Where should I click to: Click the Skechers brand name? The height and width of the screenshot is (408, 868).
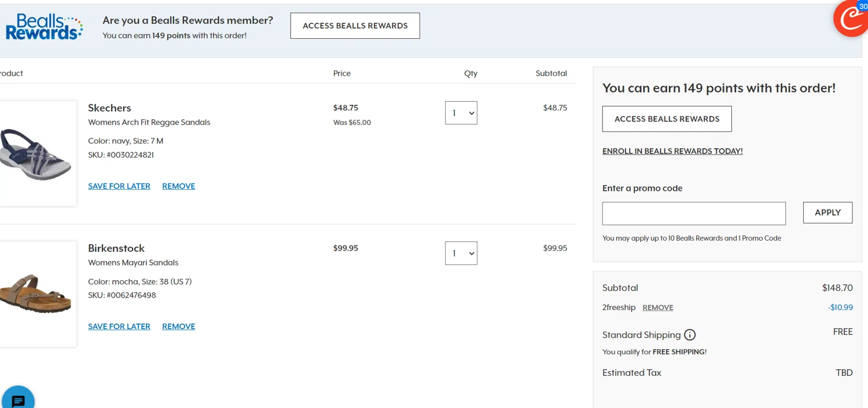coord(109,108)
